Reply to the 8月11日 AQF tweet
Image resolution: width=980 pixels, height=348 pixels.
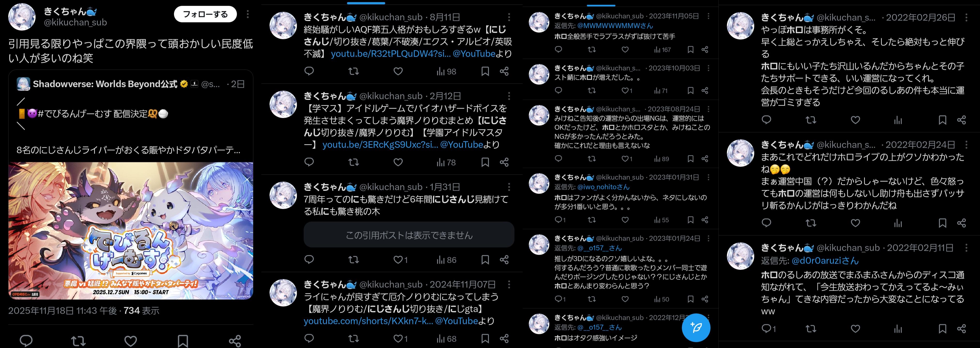[x=309, y=71]
